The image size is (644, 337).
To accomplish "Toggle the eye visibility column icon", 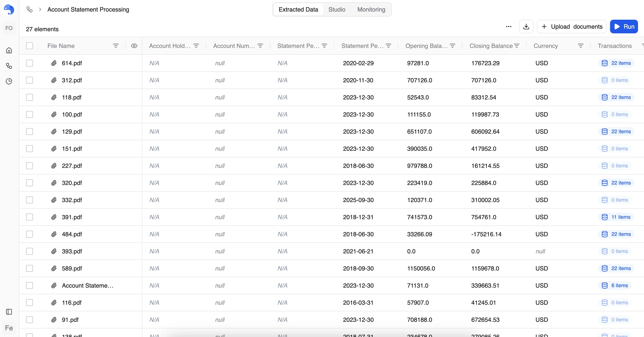I will tap(134, 46).
